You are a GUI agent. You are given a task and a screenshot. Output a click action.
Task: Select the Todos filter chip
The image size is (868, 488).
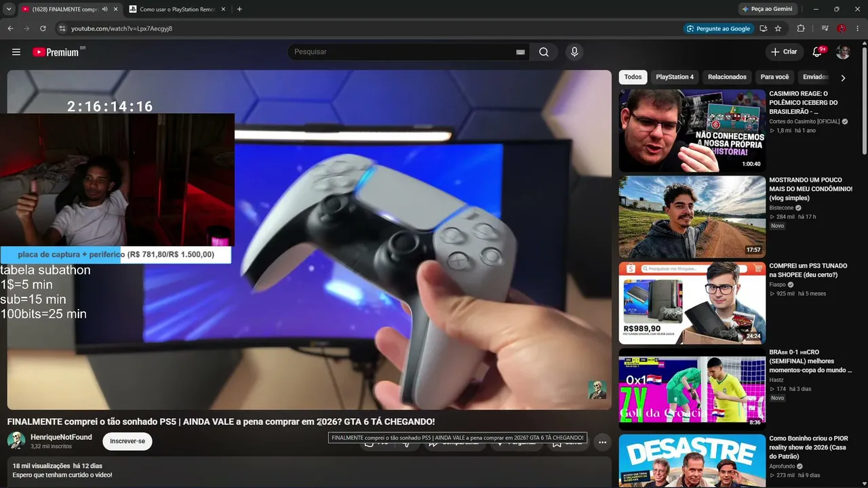633,77
